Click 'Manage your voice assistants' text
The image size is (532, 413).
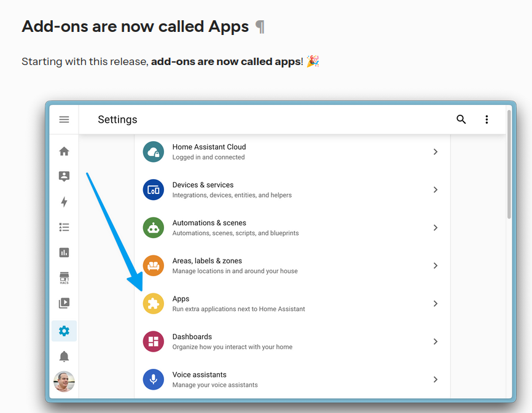(215, 385)
